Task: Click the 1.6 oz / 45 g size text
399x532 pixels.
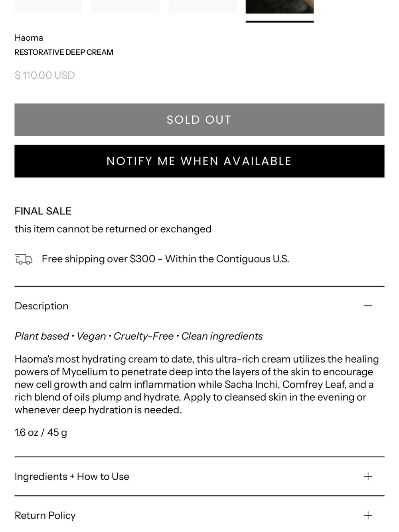Action: tap(41, 433)
